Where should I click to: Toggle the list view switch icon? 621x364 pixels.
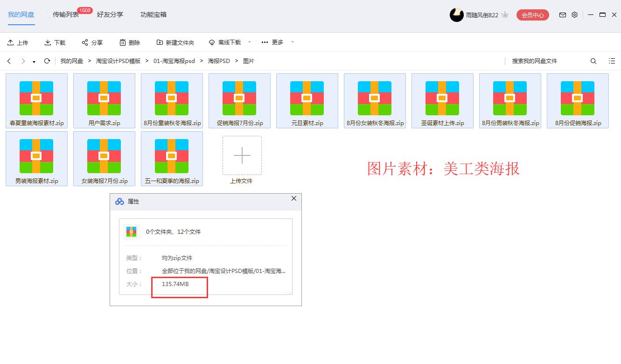pos(612,61)
